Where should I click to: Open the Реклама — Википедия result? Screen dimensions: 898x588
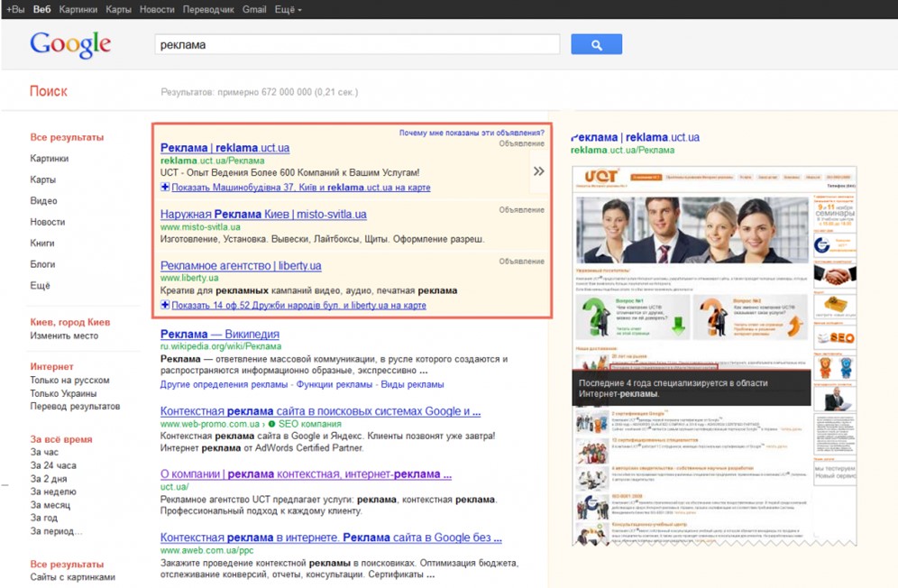pyautogui.click(x=219, y=334)
